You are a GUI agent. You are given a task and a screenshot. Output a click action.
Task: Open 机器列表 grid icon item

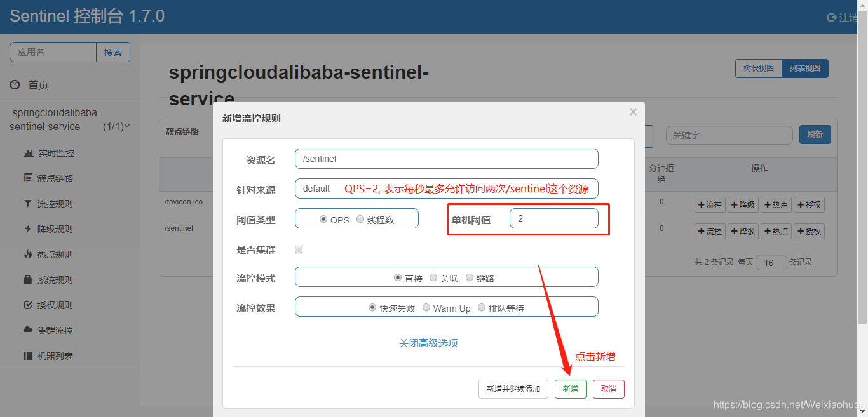pyautogui.click(x=28, y=356)
